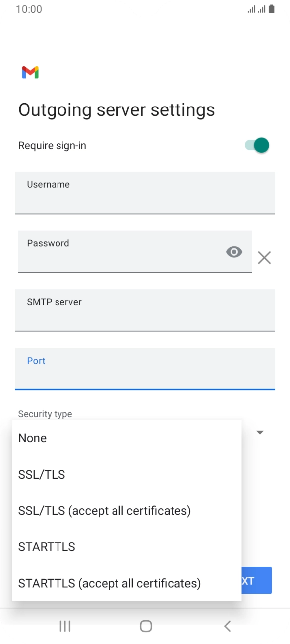Image resolution: width=290 pixels, height=644 pixels.
Task: Click the Gmail app icon
Action: coord(31,72)
